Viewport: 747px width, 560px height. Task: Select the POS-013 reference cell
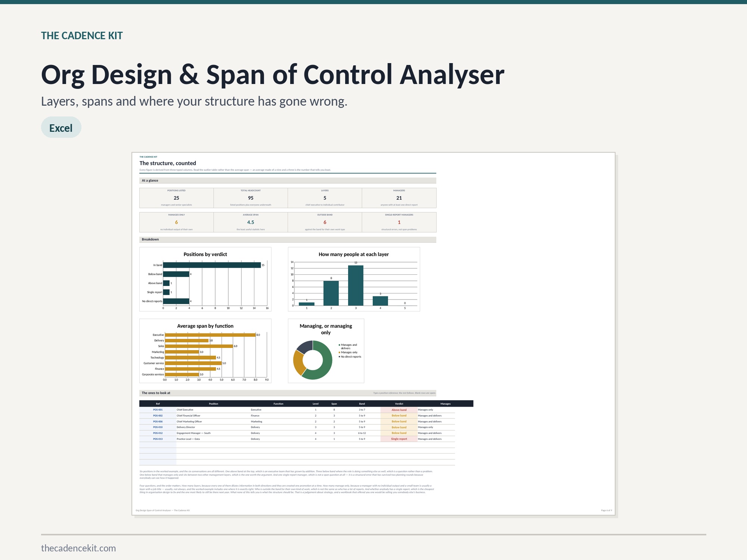pos(158,439)
